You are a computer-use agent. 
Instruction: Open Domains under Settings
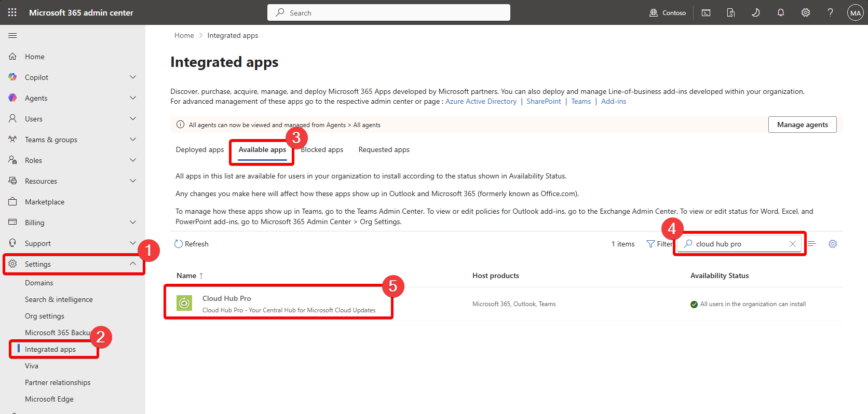pos(39,283)
